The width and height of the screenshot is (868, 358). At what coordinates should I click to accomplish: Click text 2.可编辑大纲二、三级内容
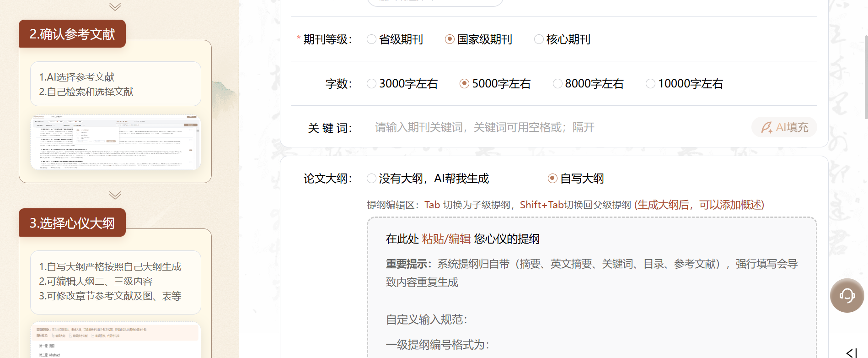(x=96, y=281)
